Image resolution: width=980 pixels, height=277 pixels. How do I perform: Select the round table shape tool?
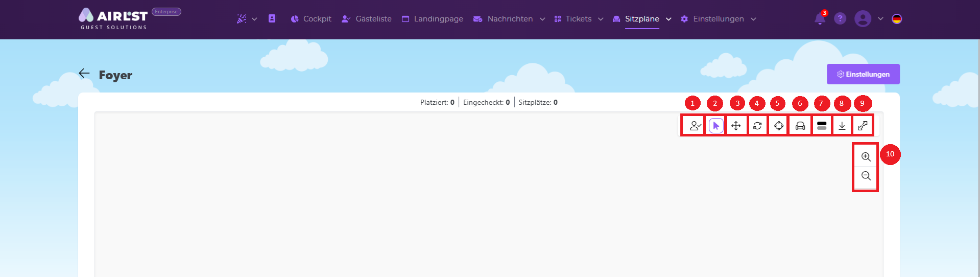coord(778,126)
